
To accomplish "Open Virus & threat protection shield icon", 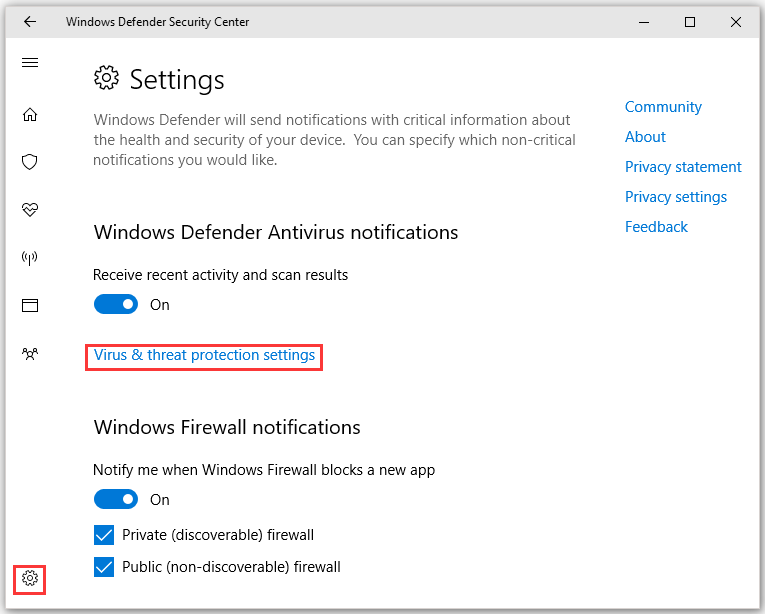I will coord(30,162).
